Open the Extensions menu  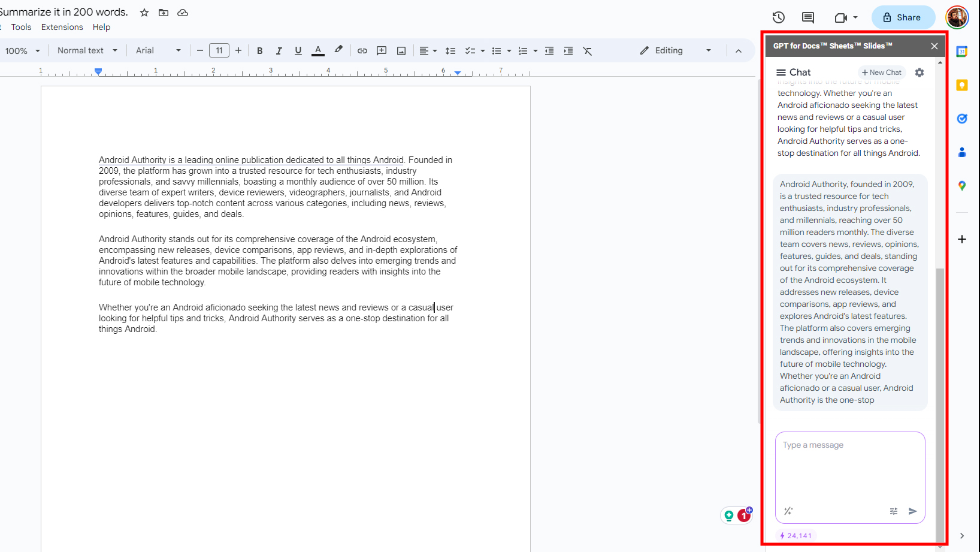point(62,27)
